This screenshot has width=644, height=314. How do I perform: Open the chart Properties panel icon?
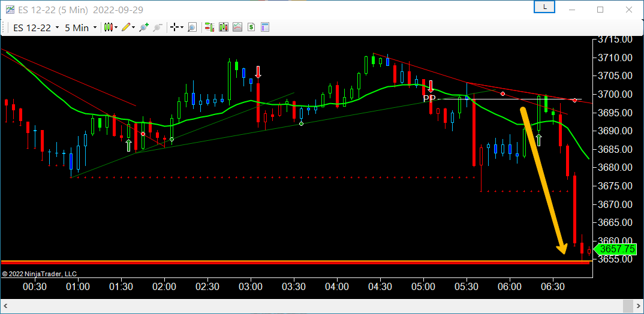(x=265, y=28)
